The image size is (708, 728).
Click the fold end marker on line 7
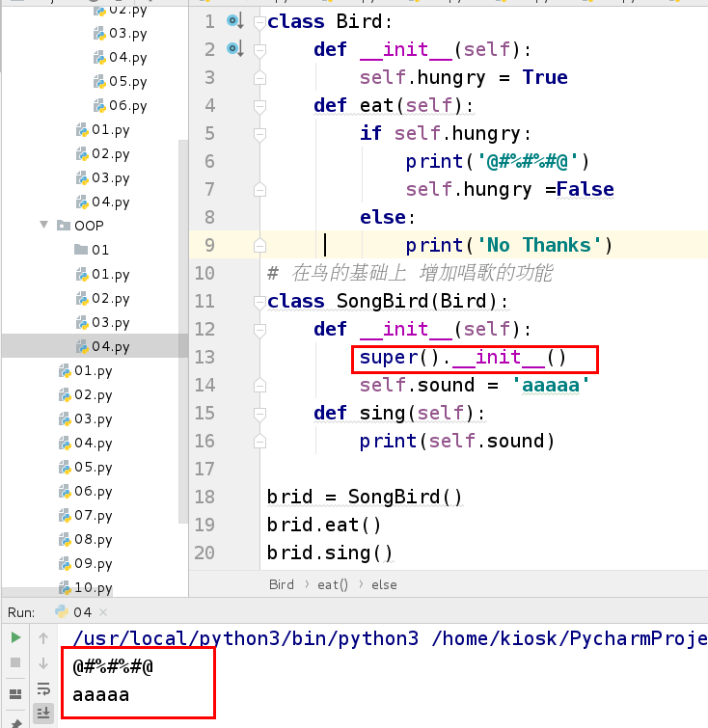coord(259,189)
